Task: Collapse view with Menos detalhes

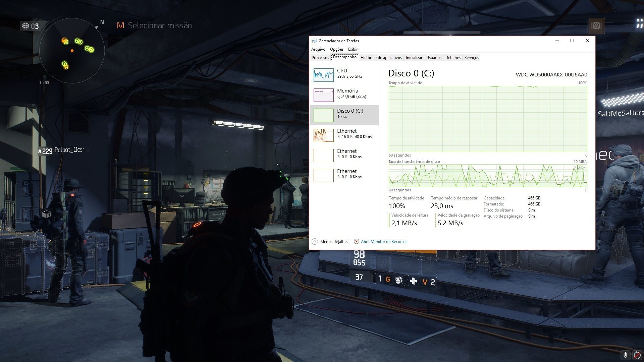Action: pos(334,242)
